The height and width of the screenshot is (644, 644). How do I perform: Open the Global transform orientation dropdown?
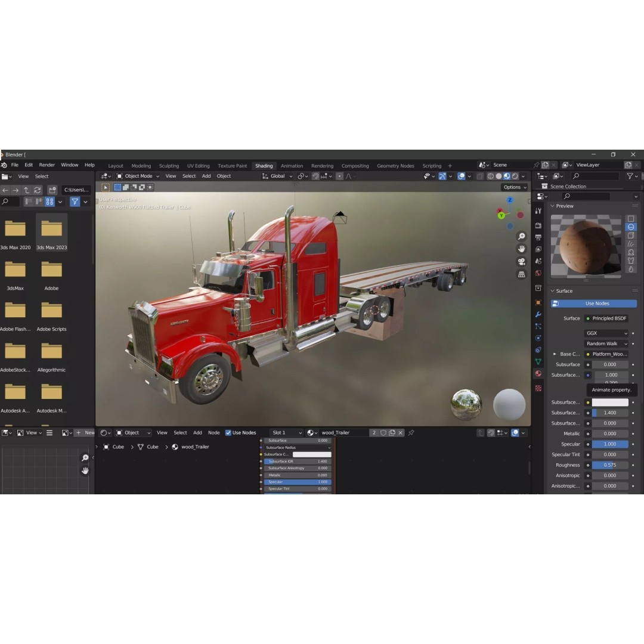click(277, 176)
